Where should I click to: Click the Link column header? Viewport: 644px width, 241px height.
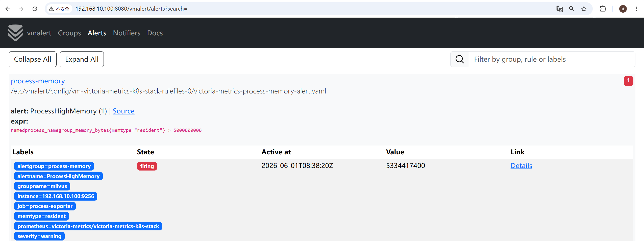point(517,152)
